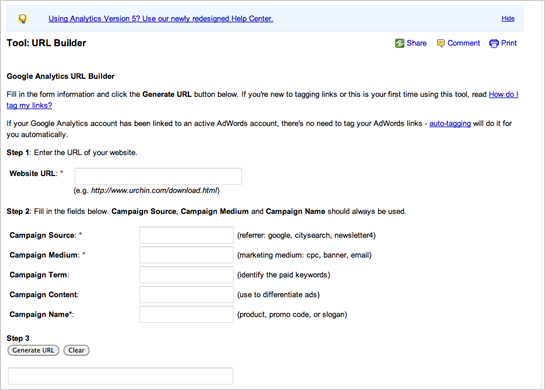Click the 'Step 2' instruction text
Screen dimensions: 545x390
click(206, 212)
